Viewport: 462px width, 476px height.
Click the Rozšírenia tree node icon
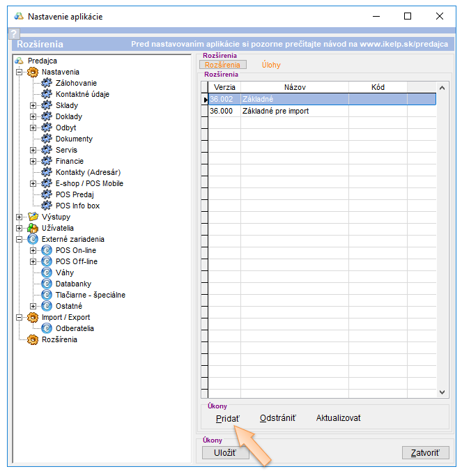click(33, 339)
